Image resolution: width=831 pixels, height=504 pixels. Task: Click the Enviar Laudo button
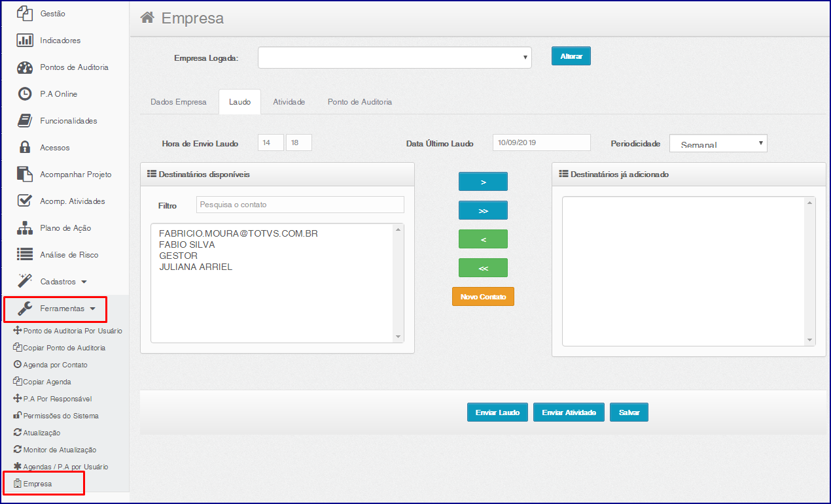[497, 412]
